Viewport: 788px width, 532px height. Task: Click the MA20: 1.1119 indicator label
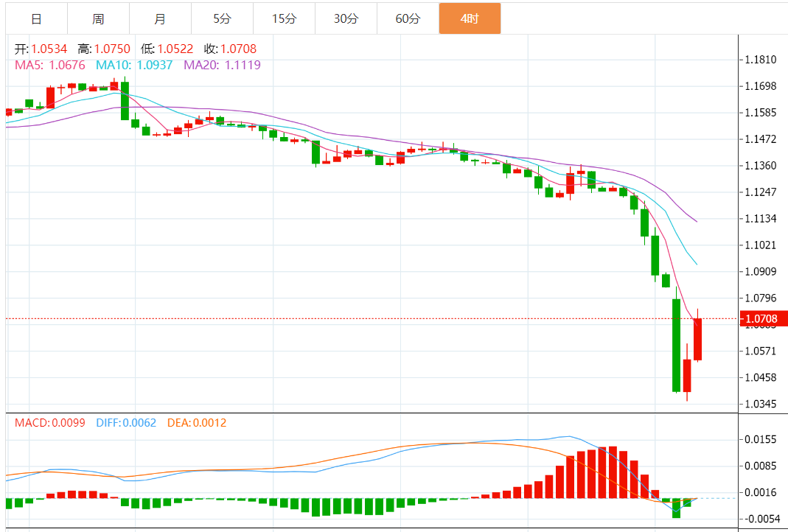pyautogui.click(x=222, y=65)
